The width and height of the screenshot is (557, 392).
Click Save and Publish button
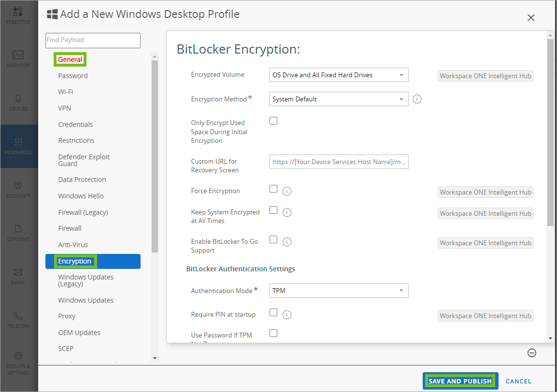[460, 381]
